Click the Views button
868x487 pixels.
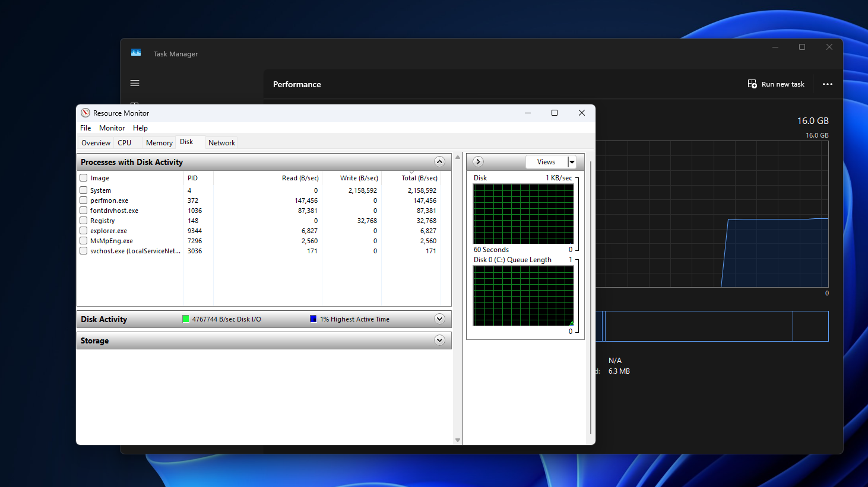click(546, 162)
